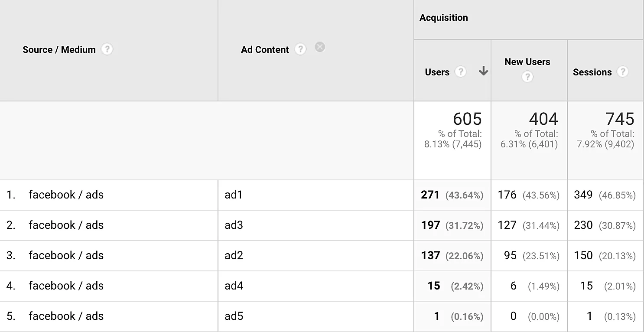Screen dimensions: 644x332
Task: Open facebook / ads in row 5
Action: [x=66, y=316]
